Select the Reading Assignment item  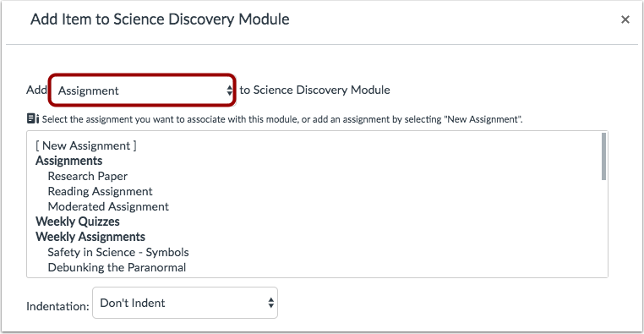pyautogui.click(x=100, y=191)
